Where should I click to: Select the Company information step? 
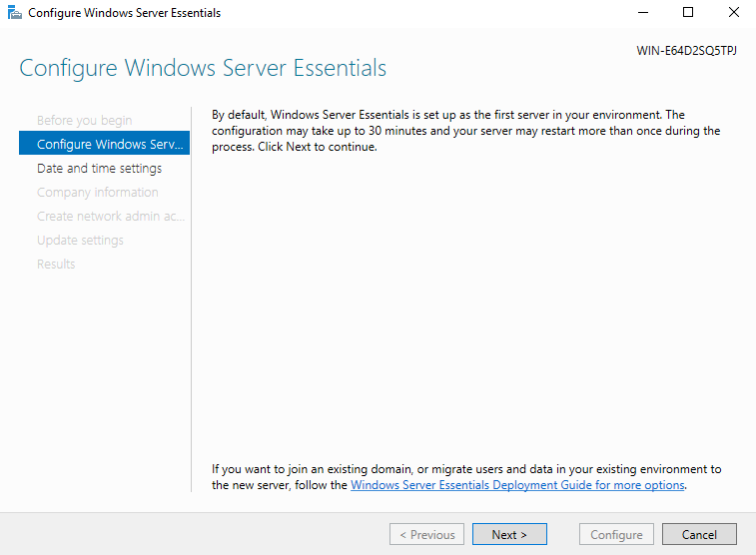click(x=98, y=193)
